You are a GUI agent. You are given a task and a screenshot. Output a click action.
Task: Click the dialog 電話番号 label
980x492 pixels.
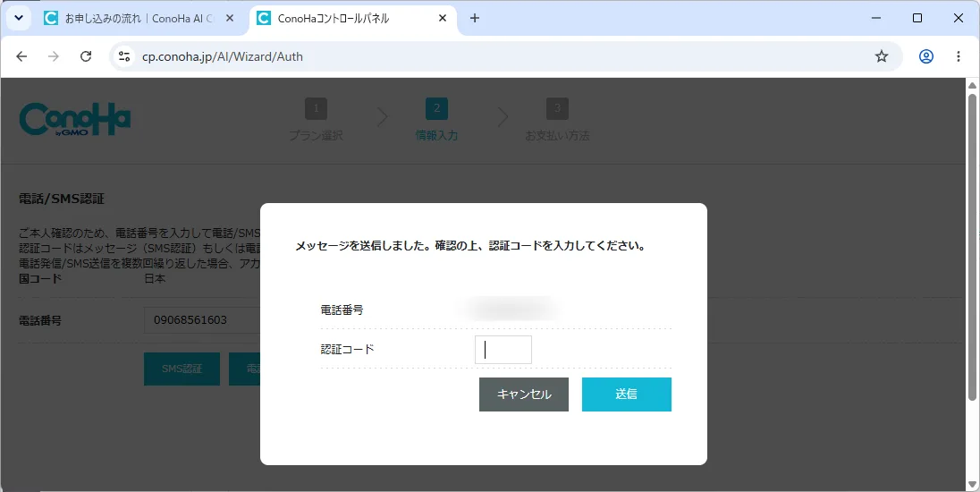(x=342, y=310)
